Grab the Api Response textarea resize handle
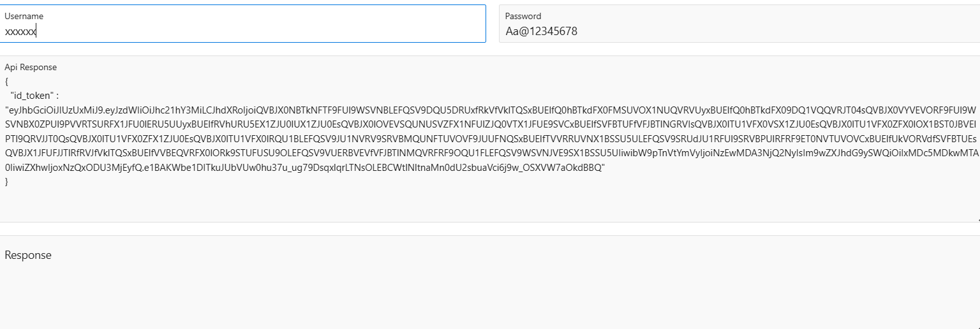This screenshot has height=329, width=980. 977,219
